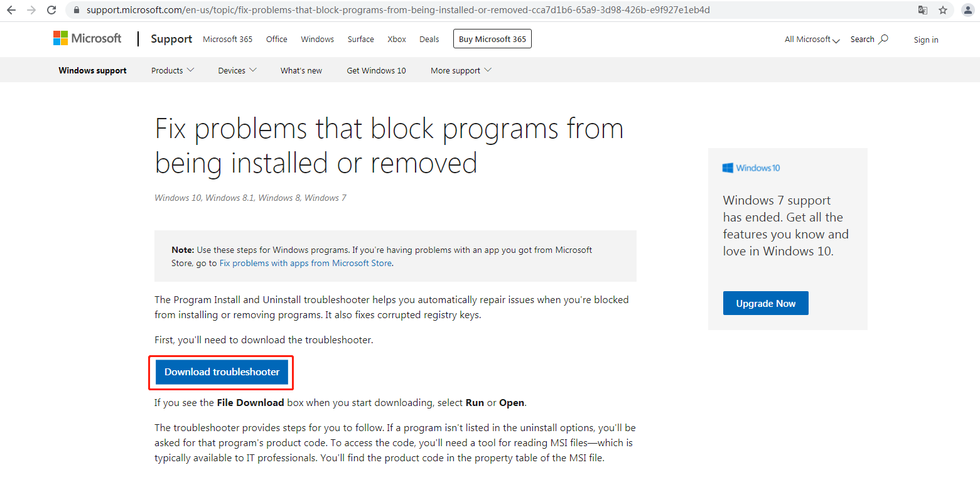Image resolution: width=980 pixels, height=497 pixels.
Task: Go back using the browser back arrow
Action: [11, 10]
